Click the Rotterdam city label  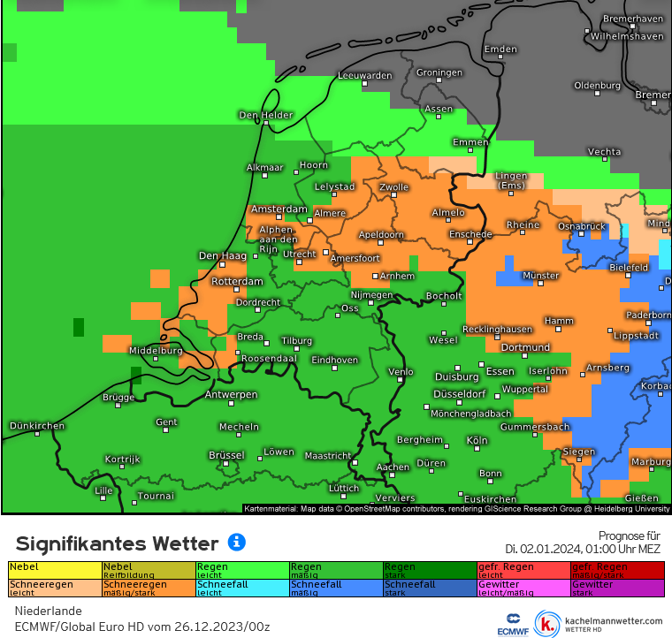237,281
